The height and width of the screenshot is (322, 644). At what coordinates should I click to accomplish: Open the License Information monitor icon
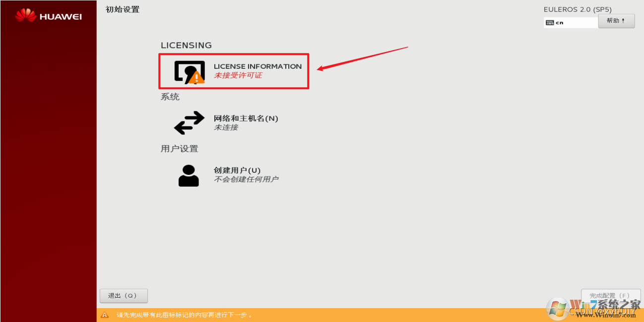pyautogui.click(x=189, y=71)
